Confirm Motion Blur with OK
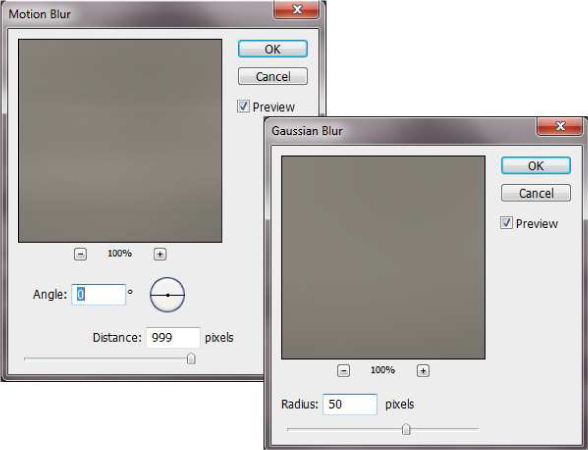 tap(273, 49)
